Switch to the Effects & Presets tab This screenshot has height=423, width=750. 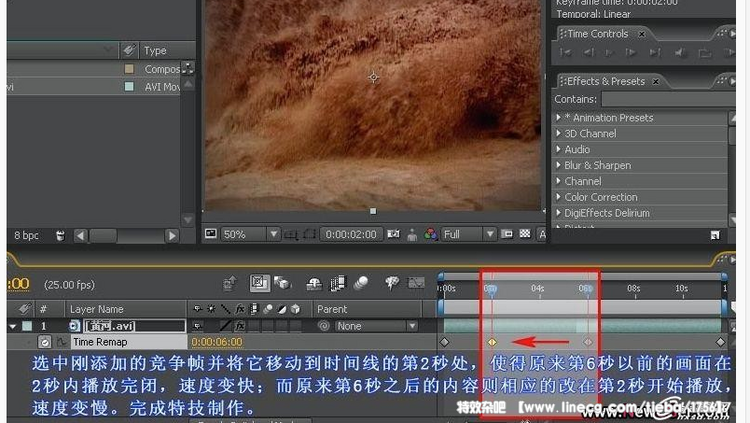pos(606,81)
